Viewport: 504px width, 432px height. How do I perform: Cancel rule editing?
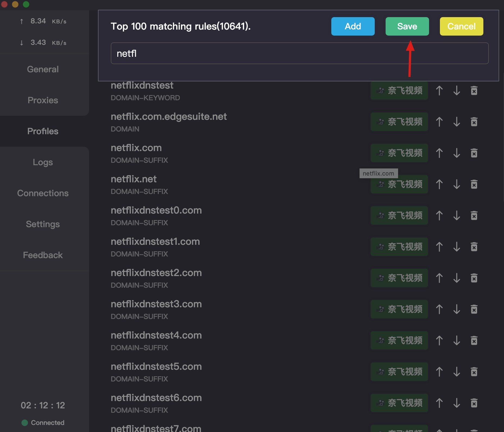461,26
